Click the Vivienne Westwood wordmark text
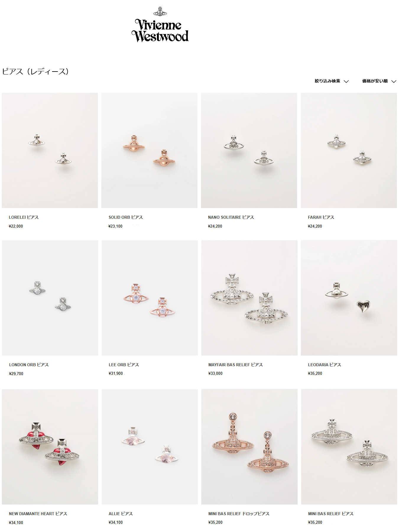The image size is (399, 532). click(160, 30)
